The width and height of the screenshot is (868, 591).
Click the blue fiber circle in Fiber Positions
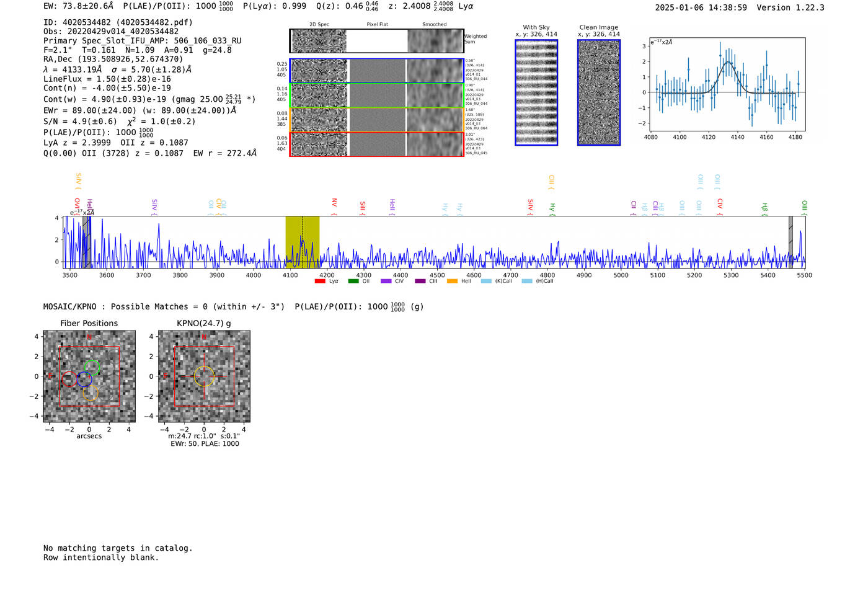84,380
